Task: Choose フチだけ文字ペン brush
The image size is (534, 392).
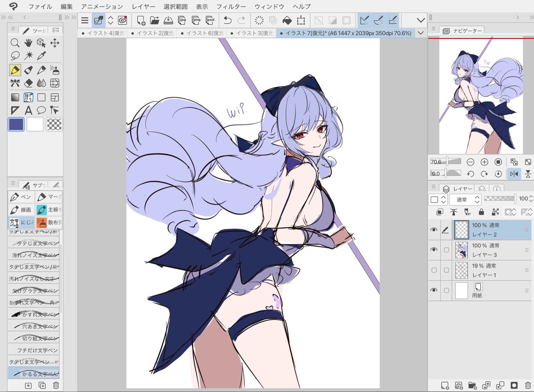Action: [34, 350]
